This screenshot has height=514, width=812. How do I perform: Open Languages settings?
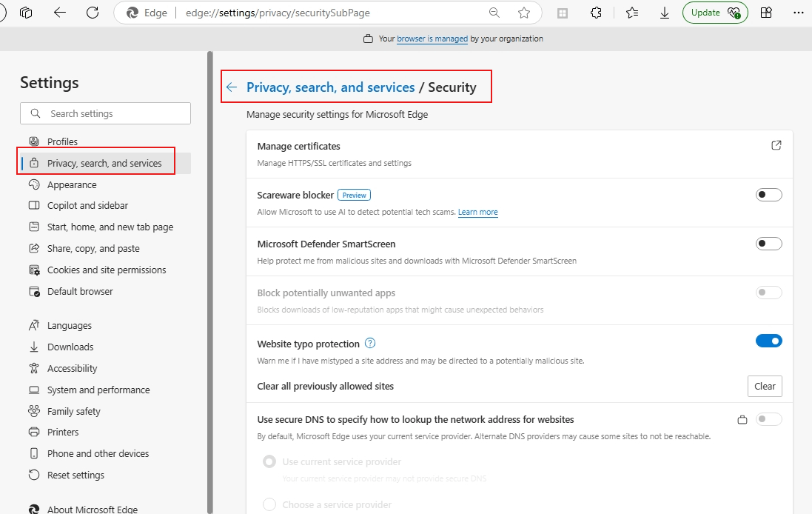tap(106, 325)
